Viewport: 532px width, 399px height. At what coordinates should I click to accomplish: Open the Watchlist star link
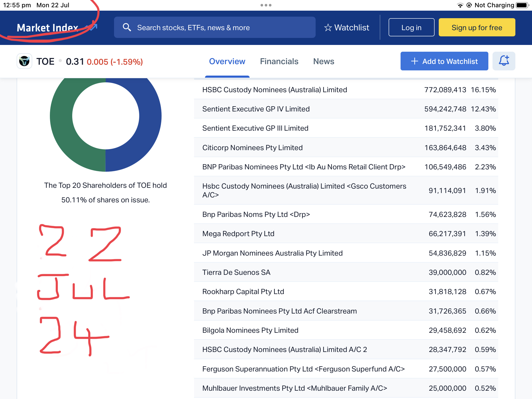click(347, 28)
